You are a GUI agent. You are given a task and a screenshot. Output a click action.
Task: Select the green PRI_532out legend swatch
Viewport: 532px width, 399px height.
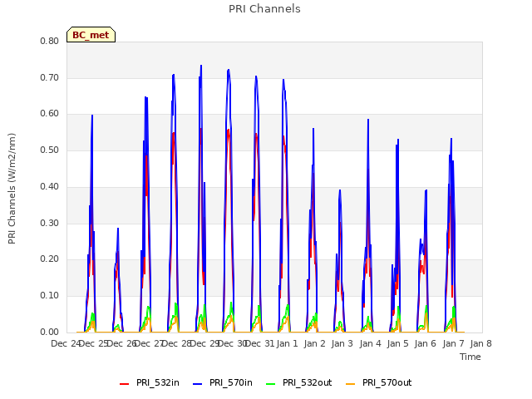[x=271, y=383]
